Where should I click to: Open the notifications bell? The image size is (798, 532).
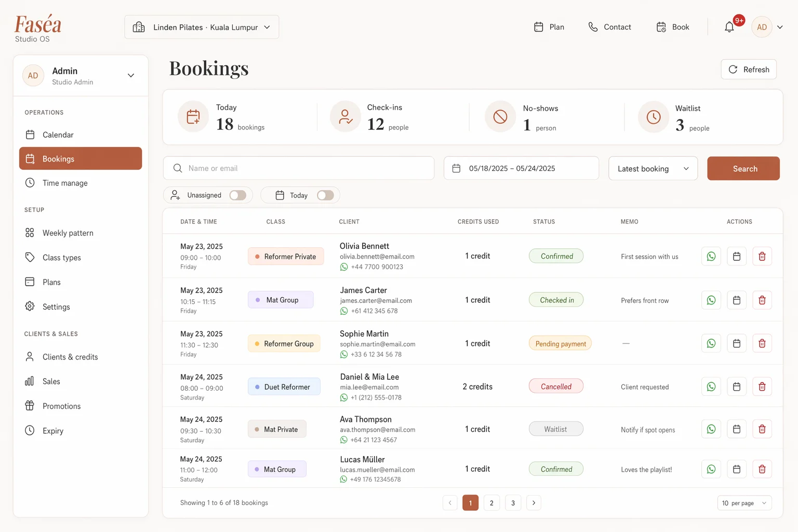point(729,27)
